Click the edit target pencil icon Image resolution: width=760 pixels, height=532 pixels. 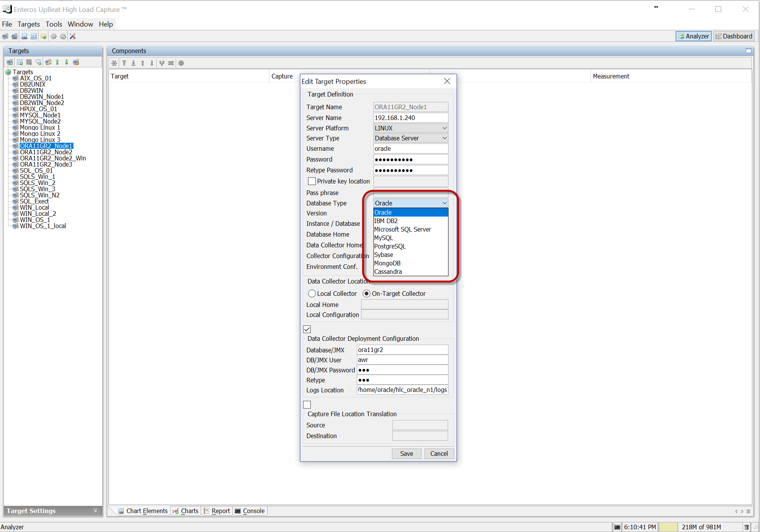pos(48,62)
